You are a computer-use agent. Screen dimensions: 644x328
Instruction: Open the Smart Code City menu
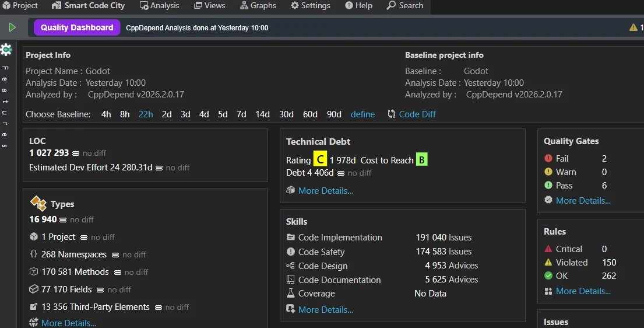(x=89, y=5)
